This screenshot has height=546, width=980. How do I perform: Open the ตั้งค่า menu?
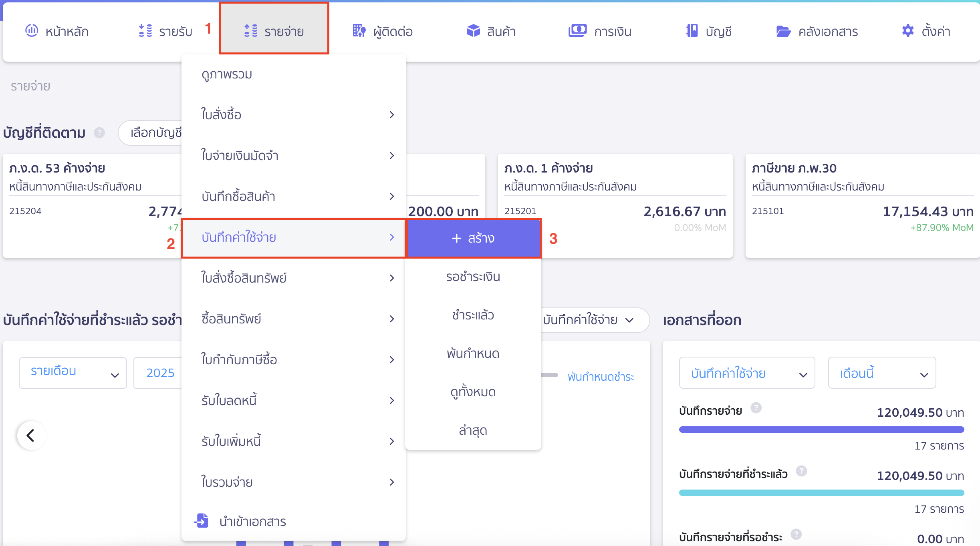[926, 31]
